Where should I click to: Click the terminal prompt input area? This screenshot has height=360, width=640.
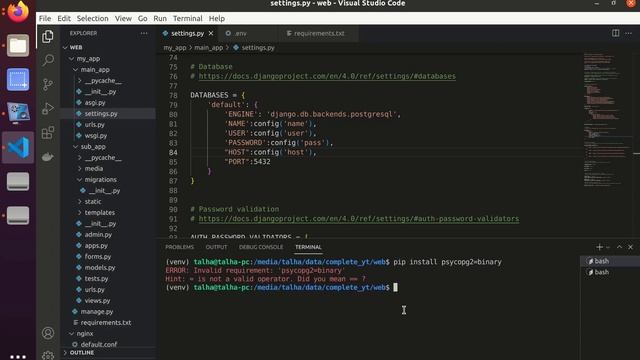[396, 287]
